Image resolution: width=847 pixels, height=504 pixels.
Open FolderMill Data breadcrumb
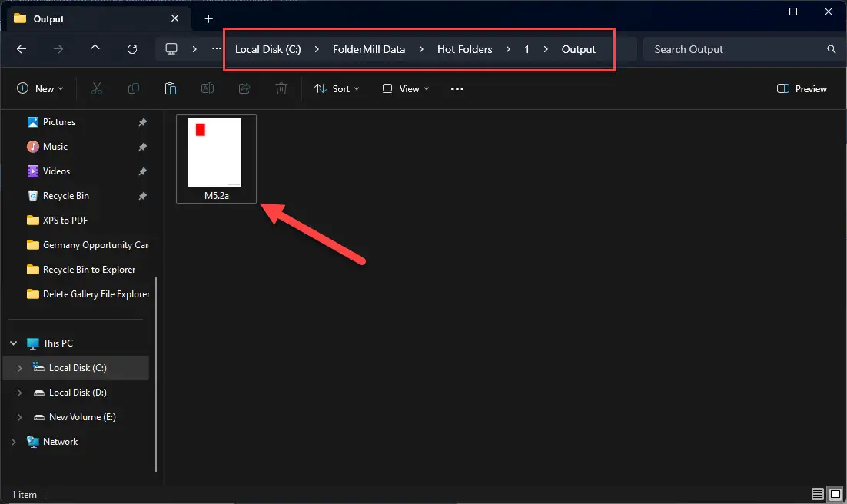coord(369,49)
